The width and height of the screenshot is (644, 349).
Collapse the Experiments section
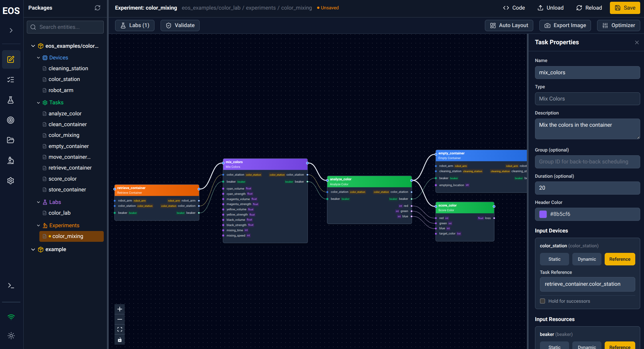point(38,225)
